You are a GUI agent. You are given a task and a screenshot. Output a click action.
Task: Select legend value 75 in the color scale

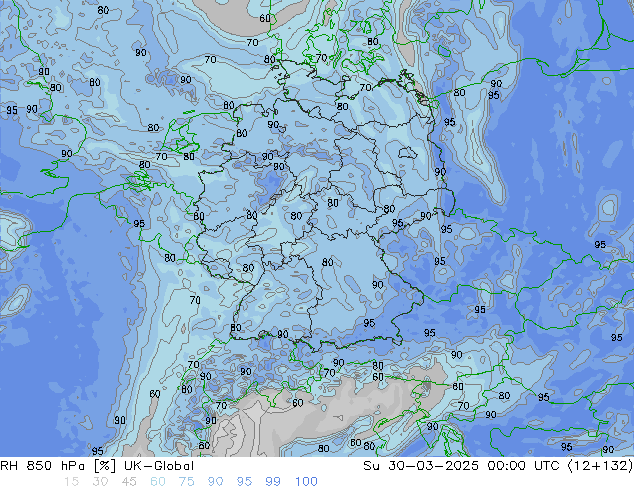tap(186, 482)
